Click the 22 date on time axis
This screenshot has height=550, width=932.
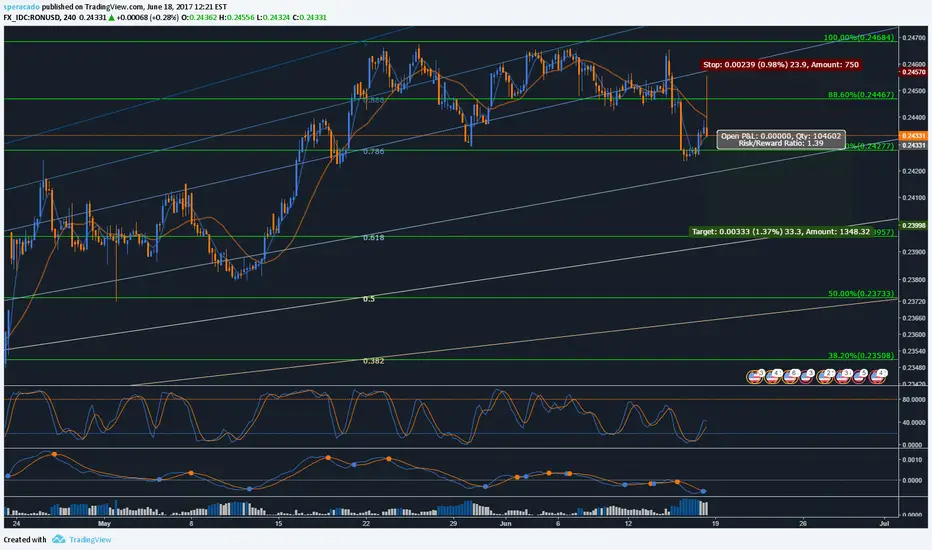(x=366, y=523)
